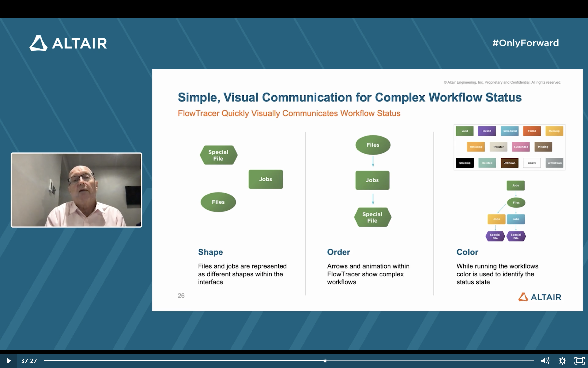This screenshot has height=368, width=588.
Task: Click the Altair copyright notice text
Action: point(503,82)
